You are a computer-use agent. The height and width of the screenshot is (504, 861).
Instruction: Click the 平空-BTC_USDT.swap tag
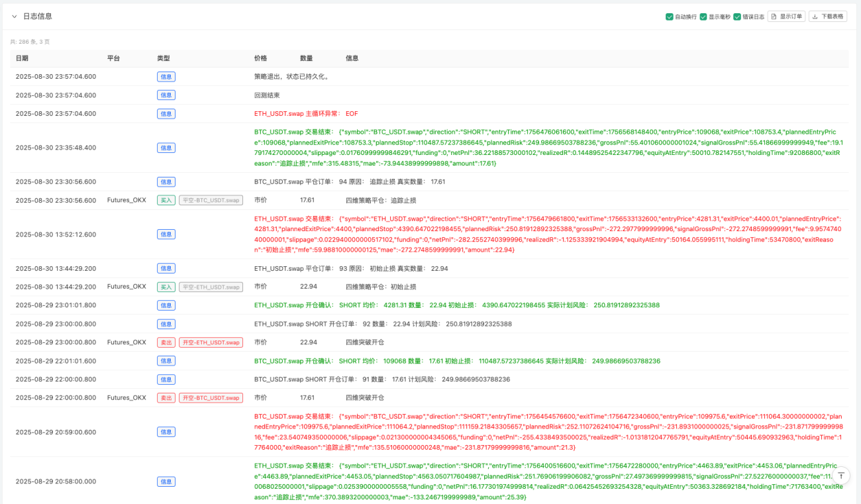click(211, 200)
